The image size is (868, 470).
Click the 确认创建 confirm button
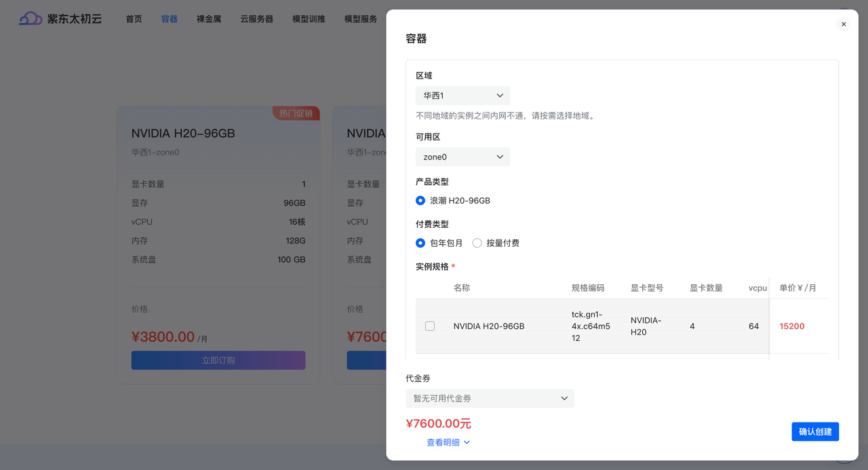[815, 431]
